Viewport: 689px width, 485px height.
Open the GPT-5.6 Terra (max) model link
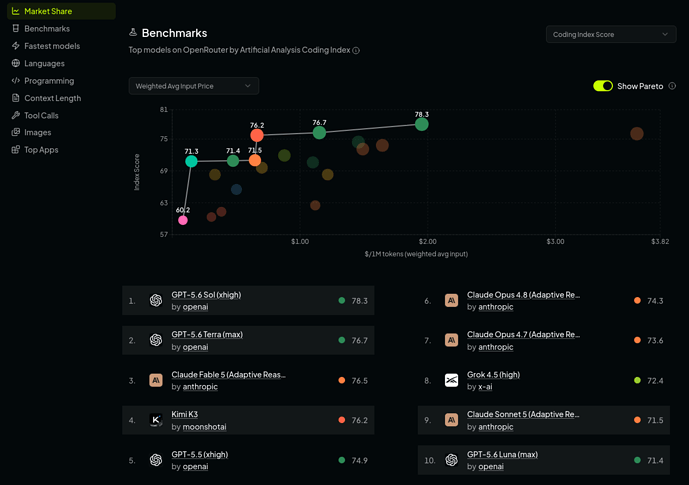click(207, 335)
